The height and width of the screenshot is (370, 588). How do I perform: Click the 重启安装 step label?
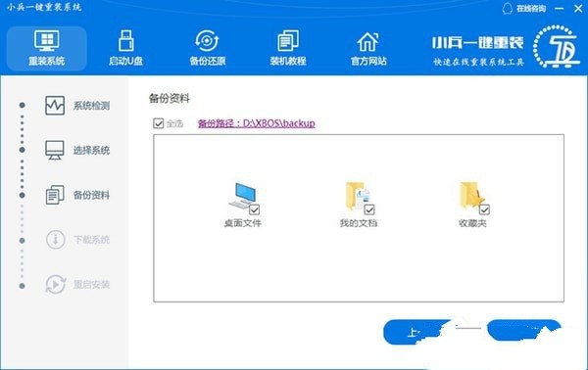click(91, 285)
